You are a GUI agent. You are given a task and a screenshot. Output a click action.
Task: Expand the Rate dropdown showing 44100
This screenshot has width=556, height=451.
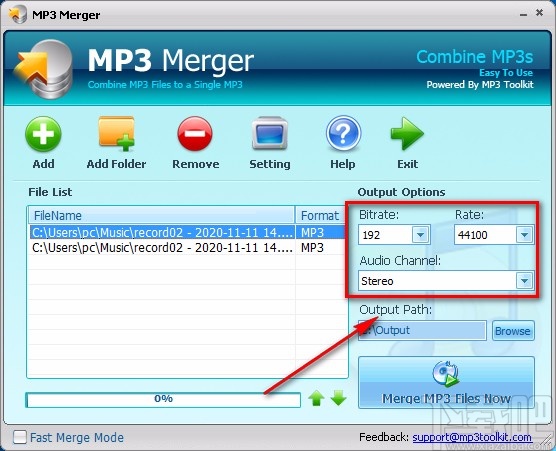click(x=525, y=235)
